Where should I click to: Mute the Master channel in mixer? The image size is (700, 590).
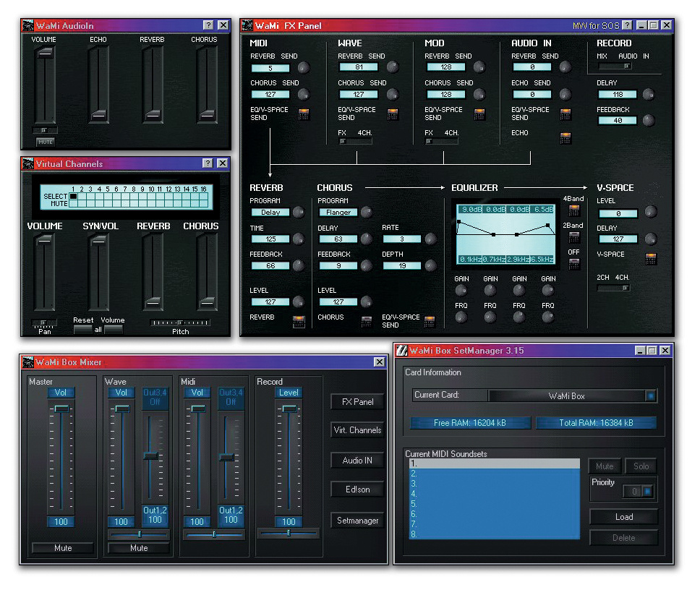[63, 548]
